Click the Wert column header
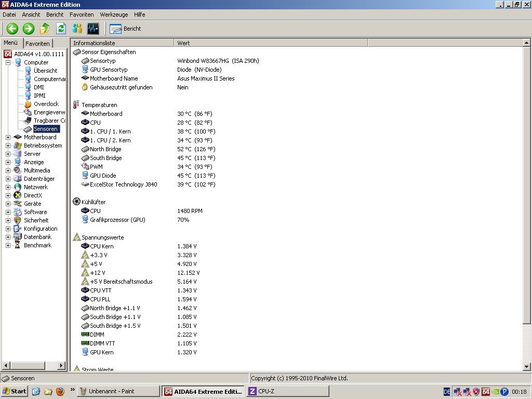This screenshot has width=532, height=399. click(271, 43)
